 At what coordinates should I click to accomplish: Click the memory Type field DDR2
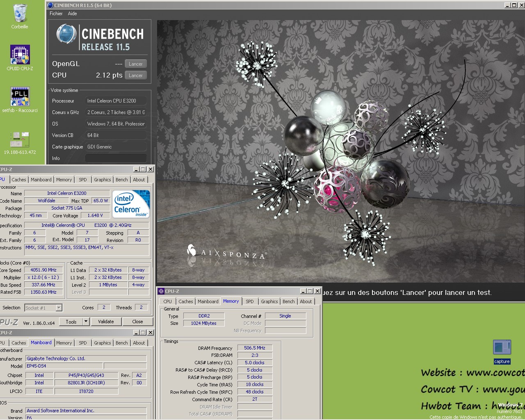pos(204,316)
